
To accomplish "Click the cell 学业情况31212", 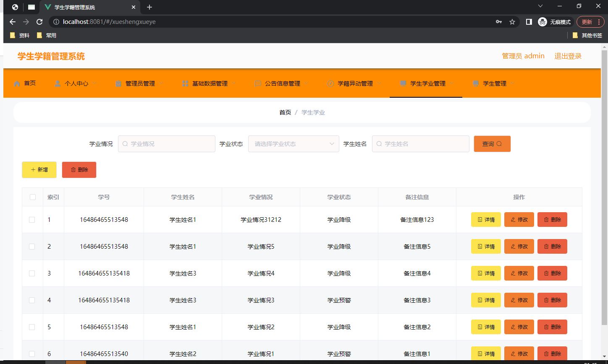I will [261, 220].
